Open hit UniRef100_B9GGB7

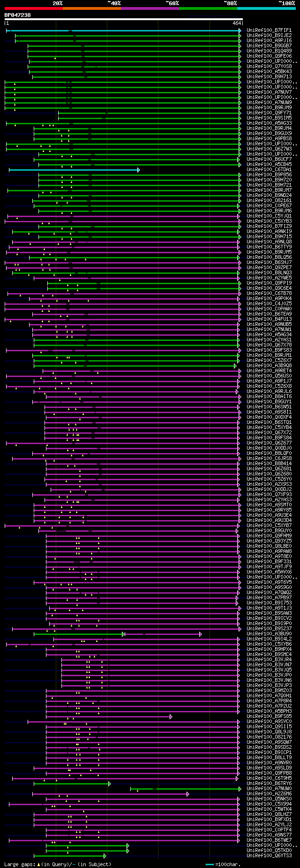pyautogui.click(x=269, y=46)
